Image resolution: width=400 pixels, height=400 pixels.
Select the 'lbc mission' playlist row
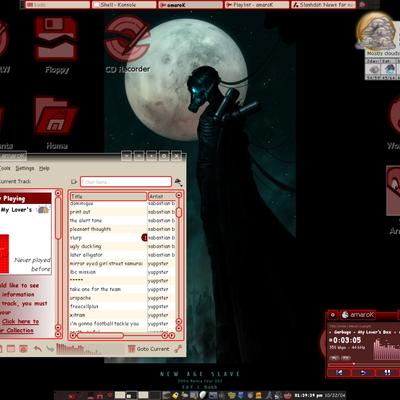click(122, 272)
